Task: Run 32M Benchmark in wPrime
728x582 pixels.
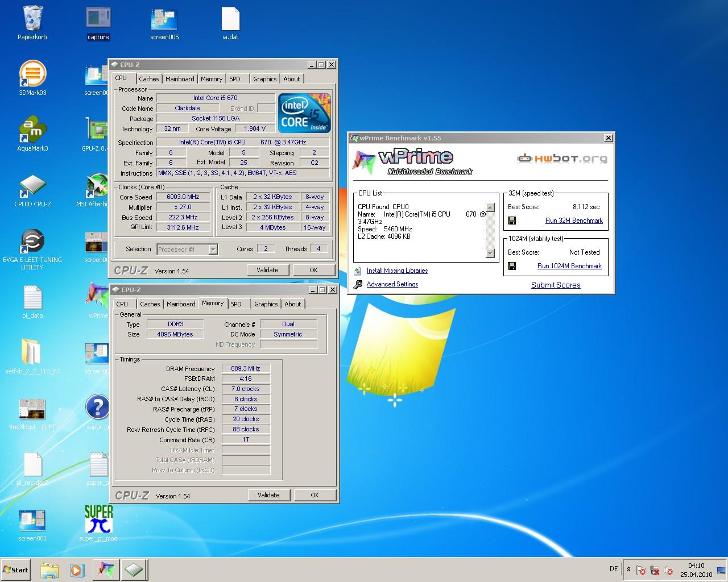Action: click(574, 221)
